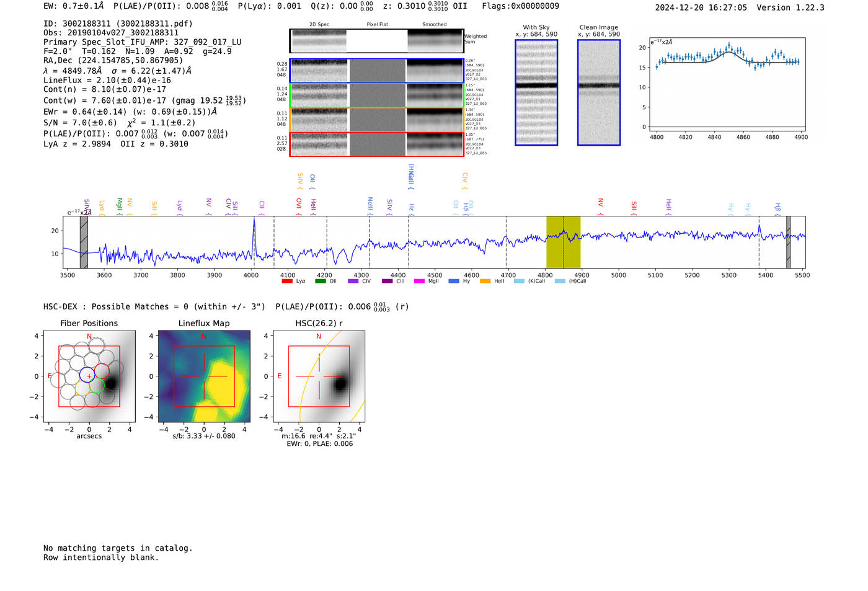The width and height of the screenshot is (868, 591).
Task: Click the red fiber circle in Fiber Positions
Action: tap(102, 372)
